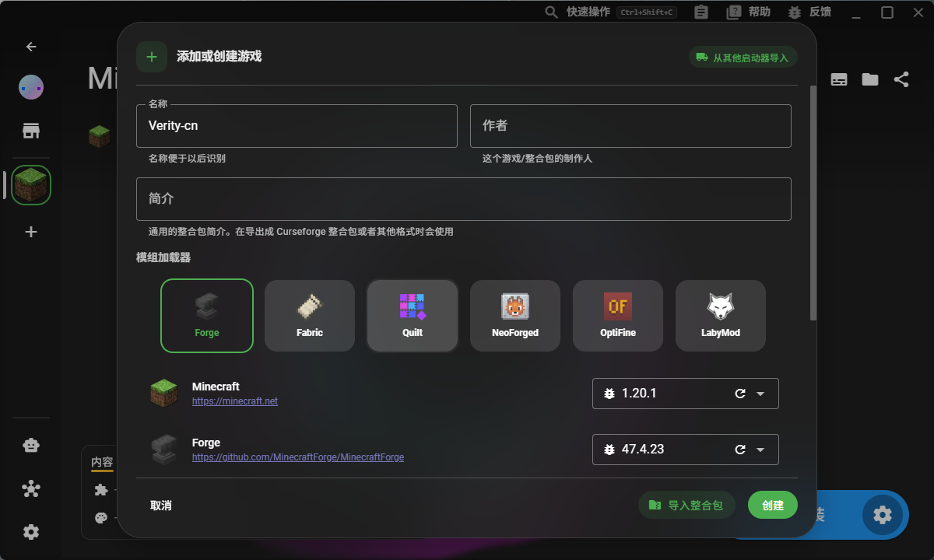
Task: Click 从其他启动器导入 import button
Action: (x=743, y=58)
